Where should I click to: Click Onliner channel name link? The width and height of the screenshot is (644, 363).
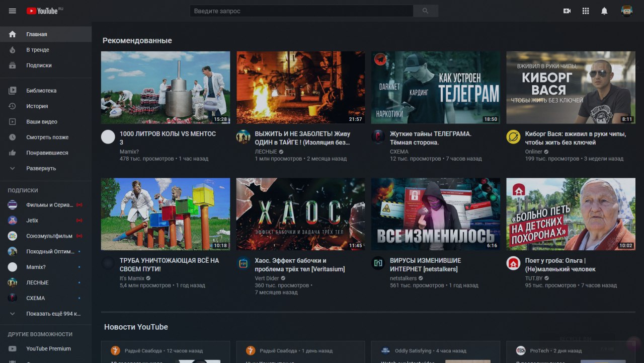(x=534, y=152)
